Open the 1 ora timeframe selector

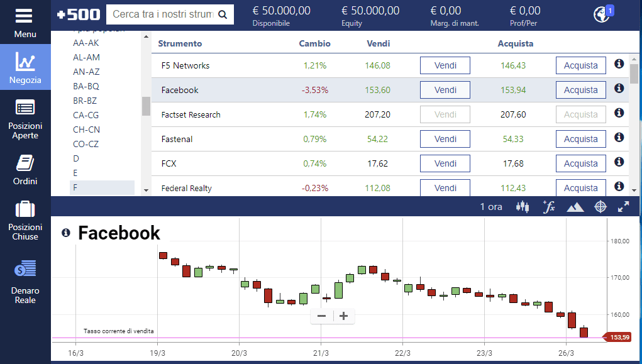(x=491, y=207)
